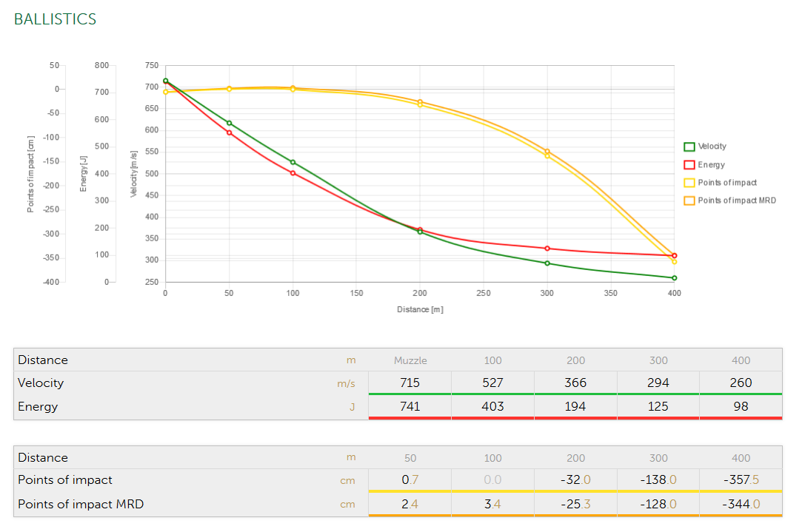This screenshot has height=532, width=802.
Task: Click the red Energy marker at 400 m
Action: (x=674, y=255)
